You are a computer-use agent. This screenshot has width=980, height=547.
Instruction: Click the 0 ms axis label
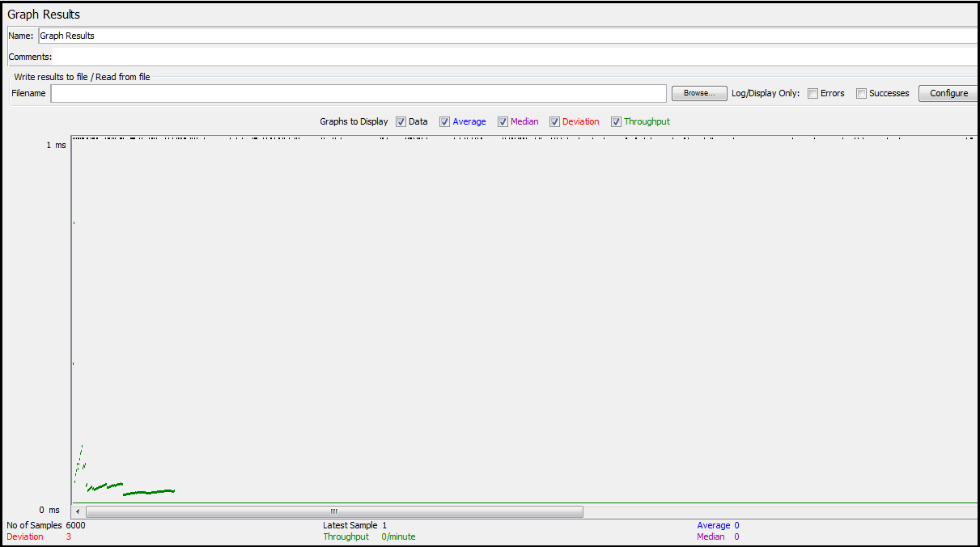point(50,510)
